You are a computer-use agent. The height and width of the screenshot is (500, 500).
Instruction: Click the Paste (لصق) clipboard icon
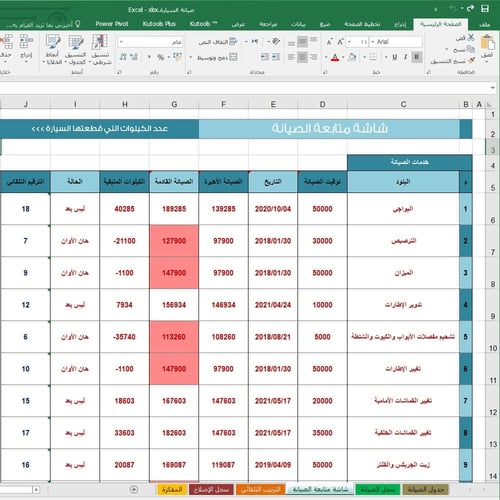487,43
